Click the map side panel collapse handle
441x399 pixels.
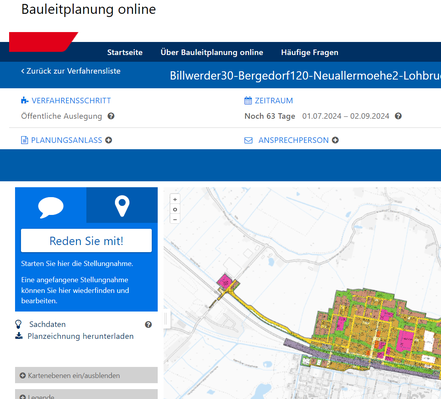(167, 319)
